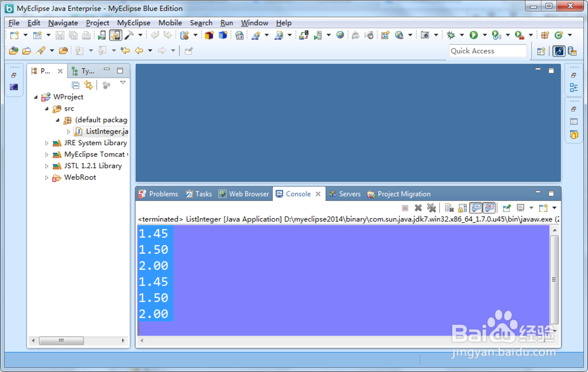
Task: Minimize the Package Explorer view
Action: [107, 70]
